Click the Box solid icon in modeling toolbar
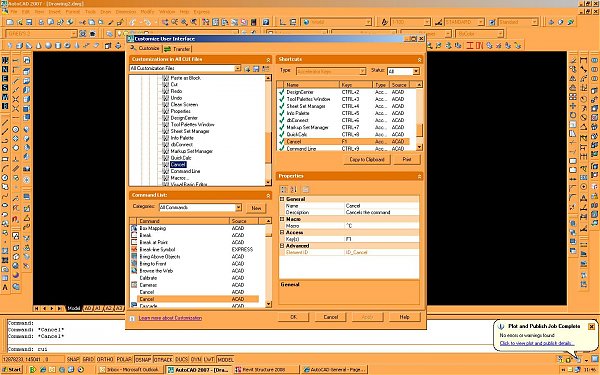The width and height of the screenshot is (600, 375). pyautogui.click(x=19, y=46)
